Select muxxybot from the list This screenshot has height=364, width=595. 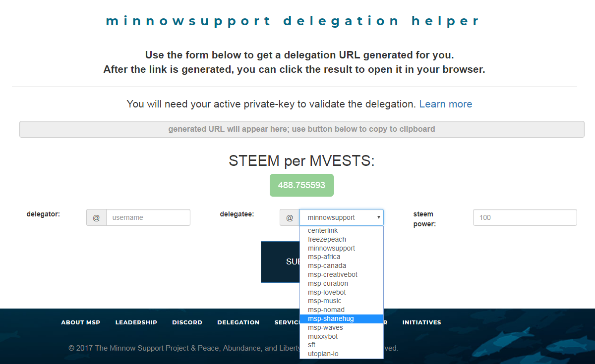[342, 337]
